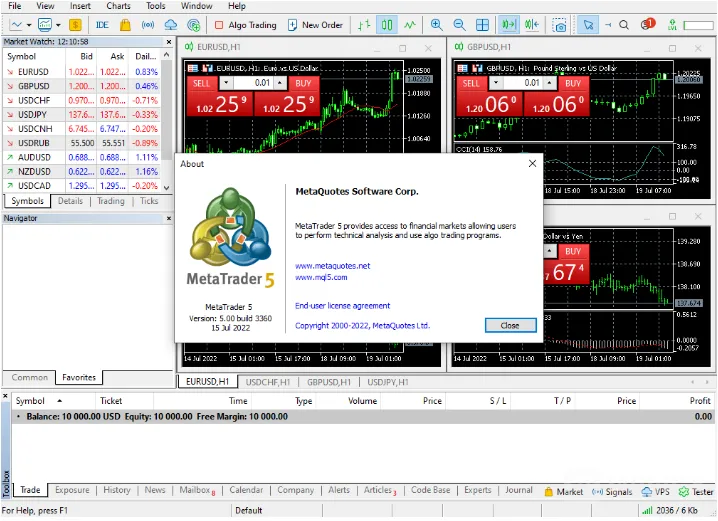The height and width of the screenshot is (521, 718).
Task: Increase volume on EURUSD one-click panel
Action: 280,83
